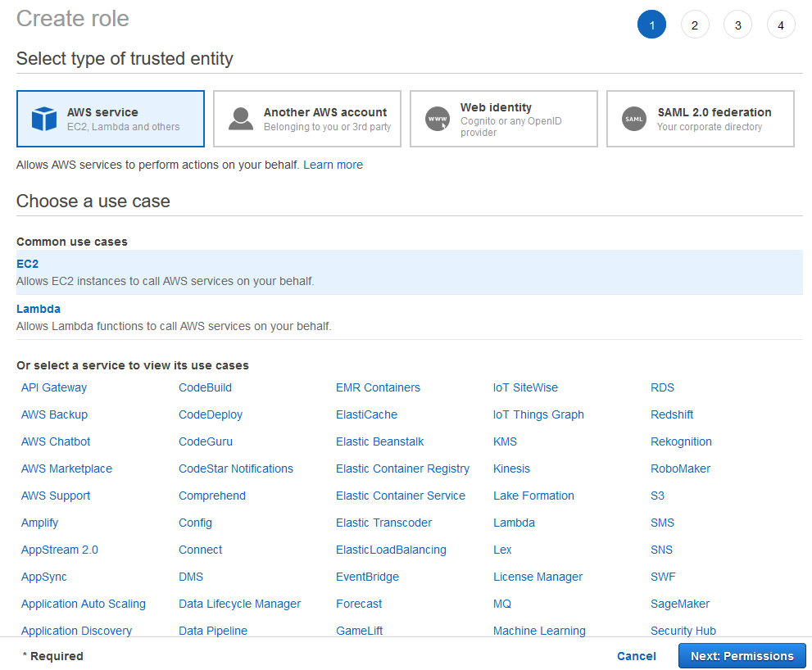Select CodeGuru service
The width and height of the screenshot is (812, 670).
click(206, 441)
